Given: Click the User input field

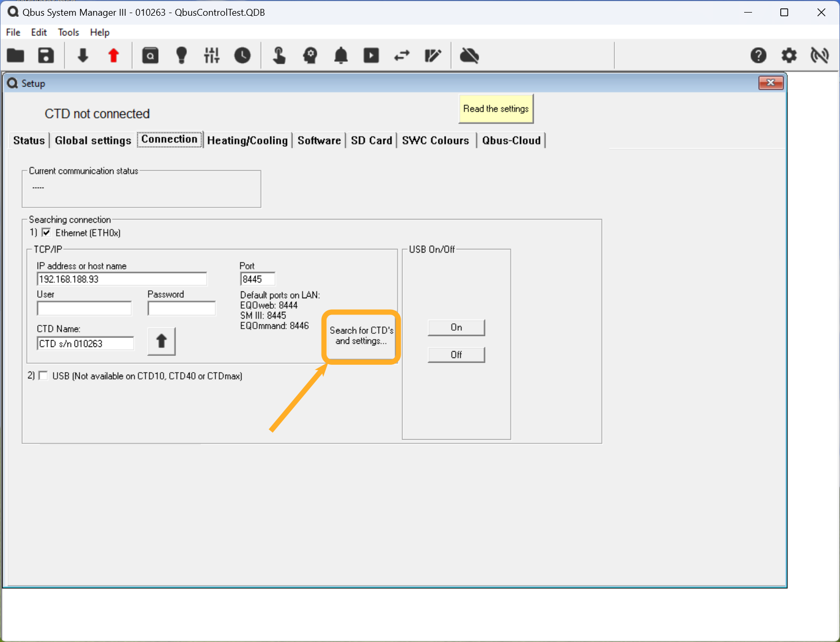Looking at the screenshot, I should click(x=84, y=308).
